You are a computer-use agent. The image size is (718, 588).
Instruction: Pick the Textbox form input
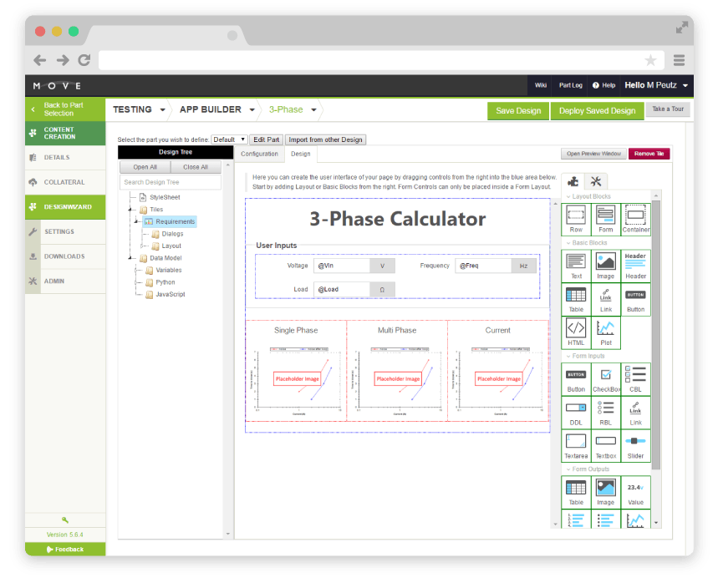coord(606,446)
